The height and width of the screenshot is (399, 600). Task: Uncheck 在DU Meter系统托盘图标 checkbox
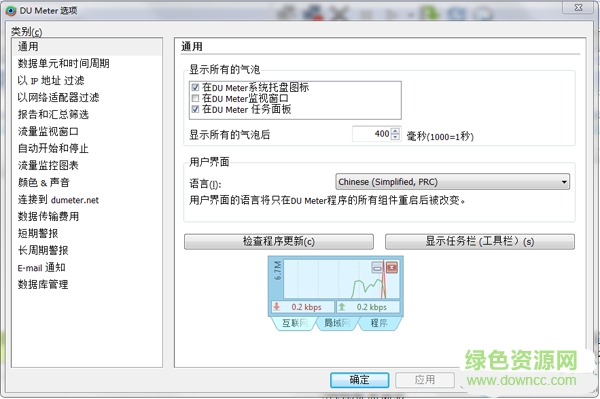coord(195,87)
